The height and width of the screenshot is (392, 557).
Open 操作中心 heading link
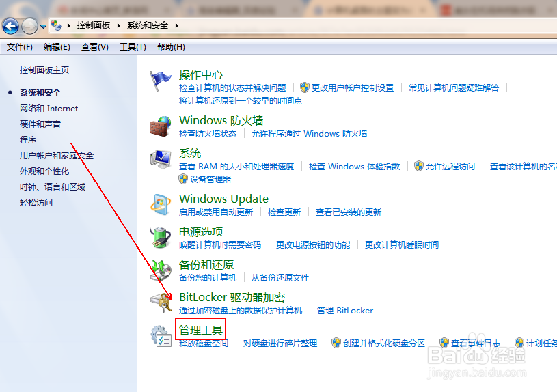[x=201, y=75]
